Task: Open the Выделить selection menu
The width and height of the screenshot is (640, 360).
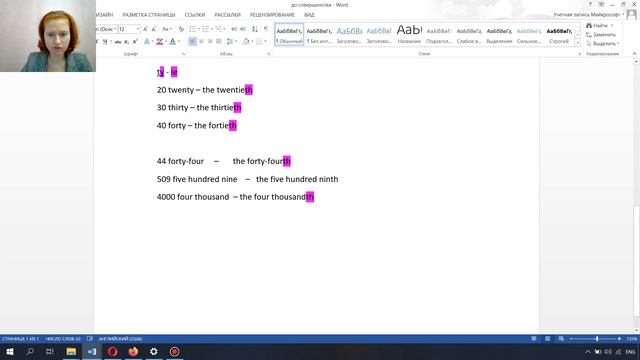Action: click(602, 44)
